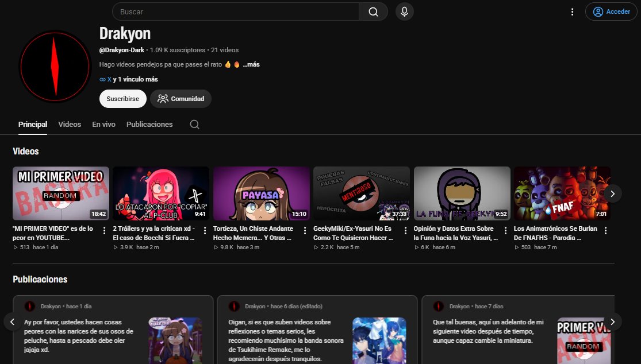Subscribe with the Suscribirse button
641x364 pixels.
[x=122, y=99]
